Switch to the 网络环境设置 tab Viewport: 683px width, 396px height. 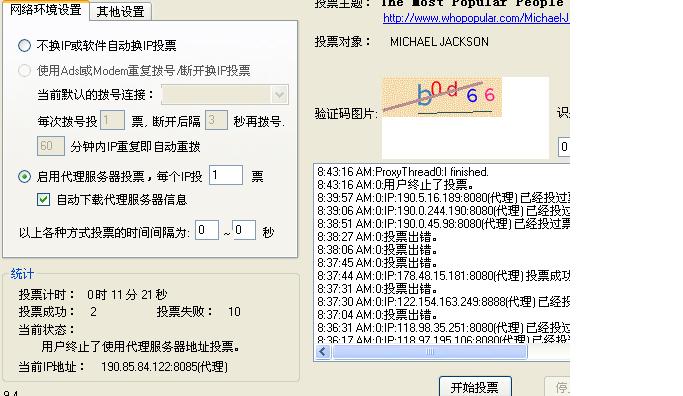tap(45, 10)
